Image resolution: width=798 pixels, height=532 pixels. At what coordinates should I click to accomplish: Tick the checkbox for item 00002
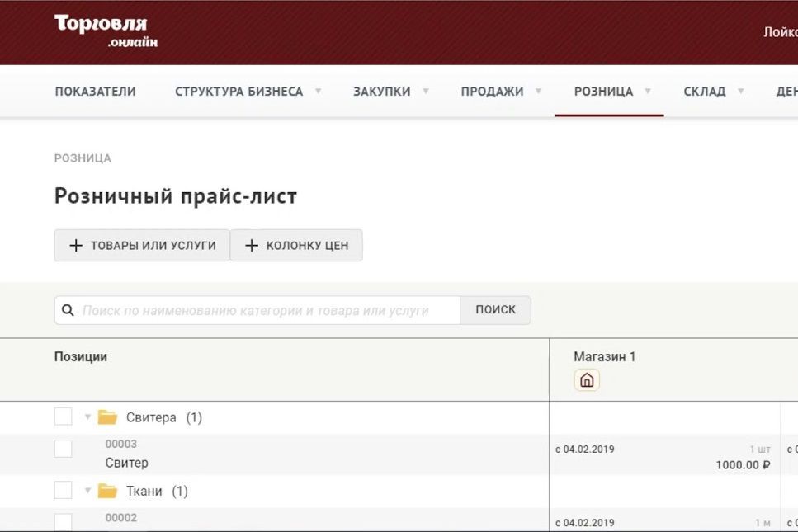click(x=63, y=522)
